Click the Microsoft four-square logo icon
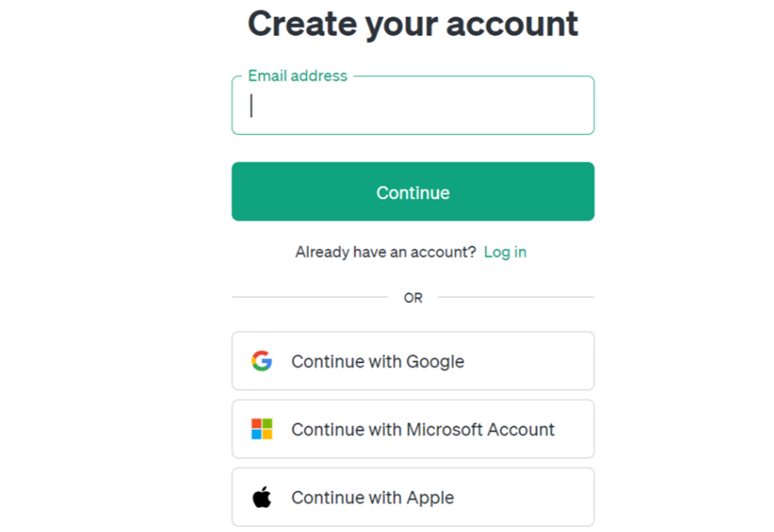 (x=261, y=429)
